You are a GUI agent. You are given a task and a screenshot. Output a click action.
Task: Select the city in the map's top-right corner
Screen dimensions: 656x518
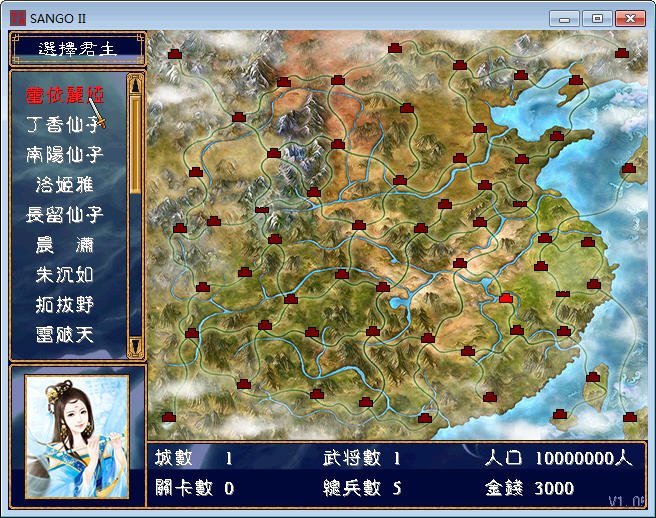point(622,53)
